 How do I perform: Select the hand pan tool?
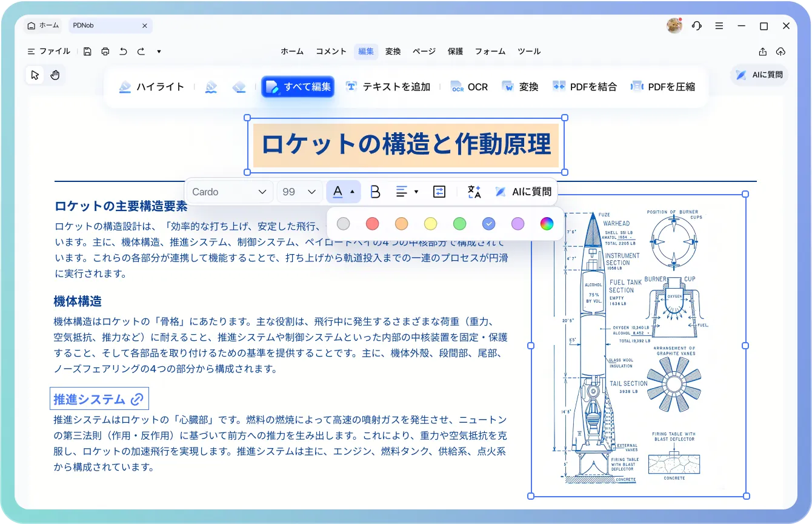[x=55, y=75]
